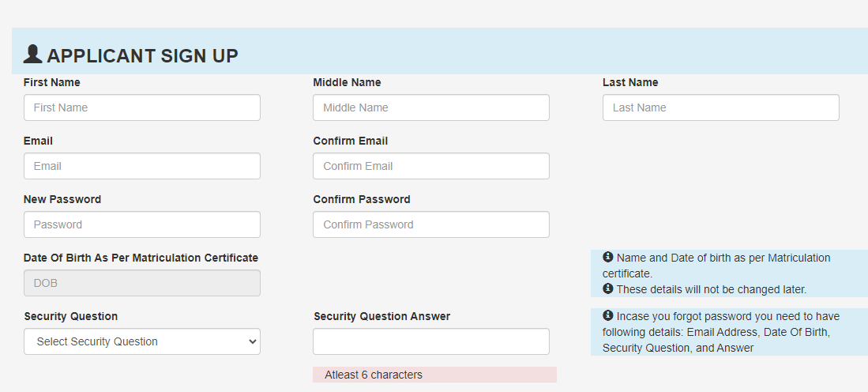Click the applicant user icon in header
Screen dimensions: 868x392
click(32, 55)
